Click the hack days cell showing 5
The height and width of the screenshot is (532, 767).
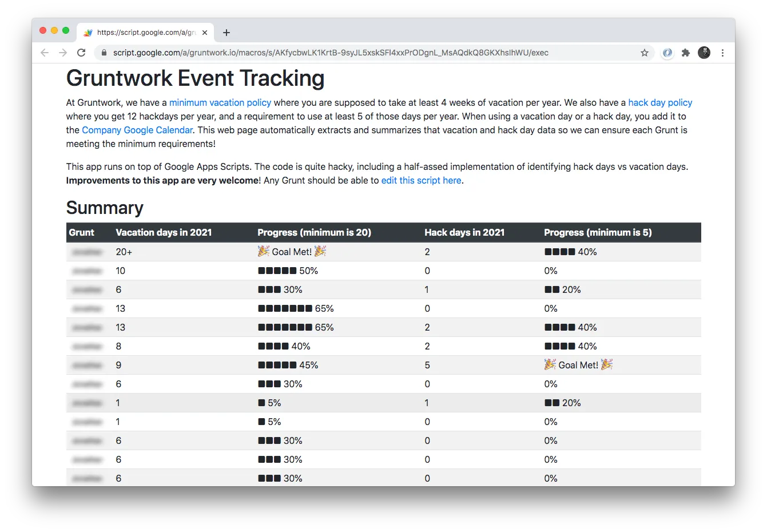coord(427,365)
